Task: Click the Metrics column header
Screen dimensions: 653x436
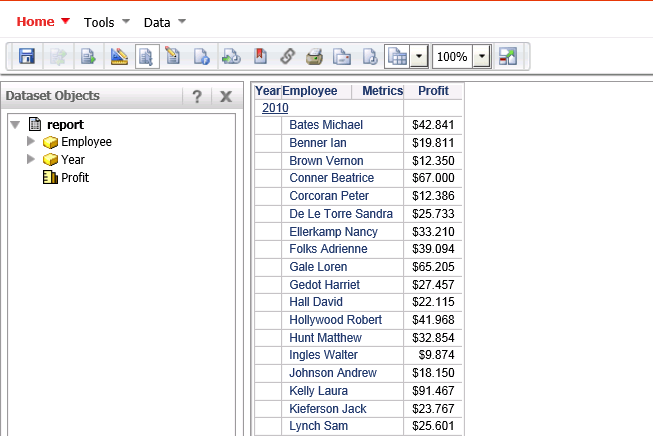Action: (382, 91)
